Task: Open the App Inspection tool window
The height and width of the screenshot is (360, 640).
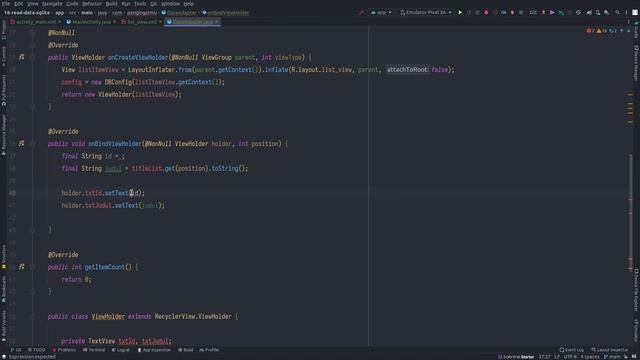Action: pyautogui.click(x=154, y=350)
